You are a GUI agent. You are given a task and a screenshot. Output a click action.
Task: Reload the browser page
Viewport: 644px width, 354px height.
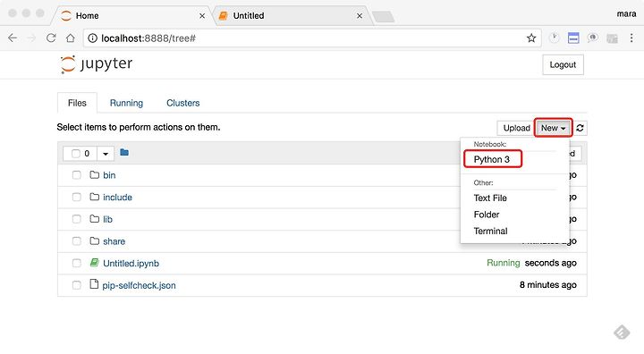[x=51, y=38]
